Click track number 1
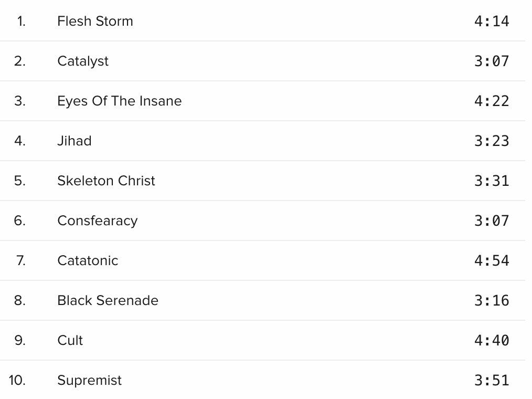Viewport: 532px width, 399px height. click(x=21, y=22)
